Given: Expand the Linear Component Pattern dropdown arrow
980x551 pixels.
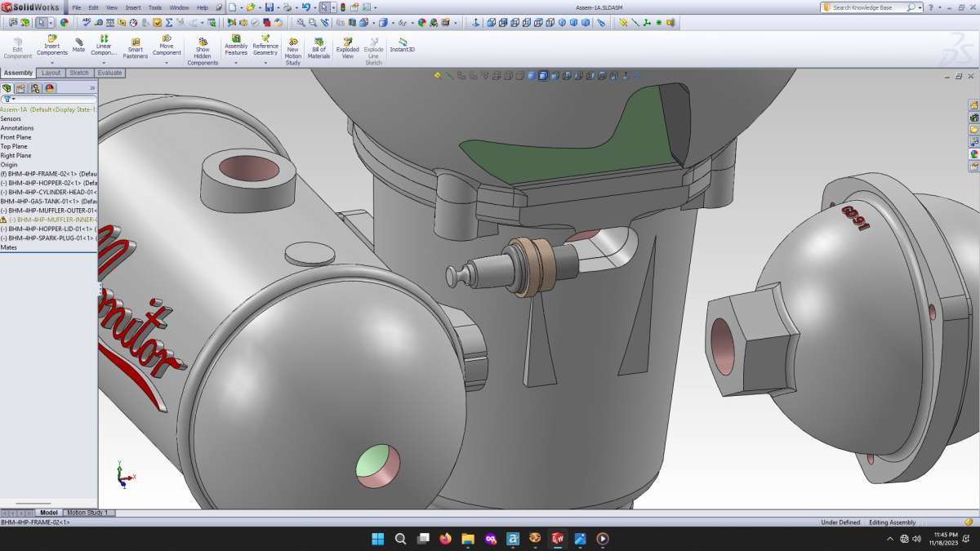Looking at the screenshot, I should [x=104, y=63].
